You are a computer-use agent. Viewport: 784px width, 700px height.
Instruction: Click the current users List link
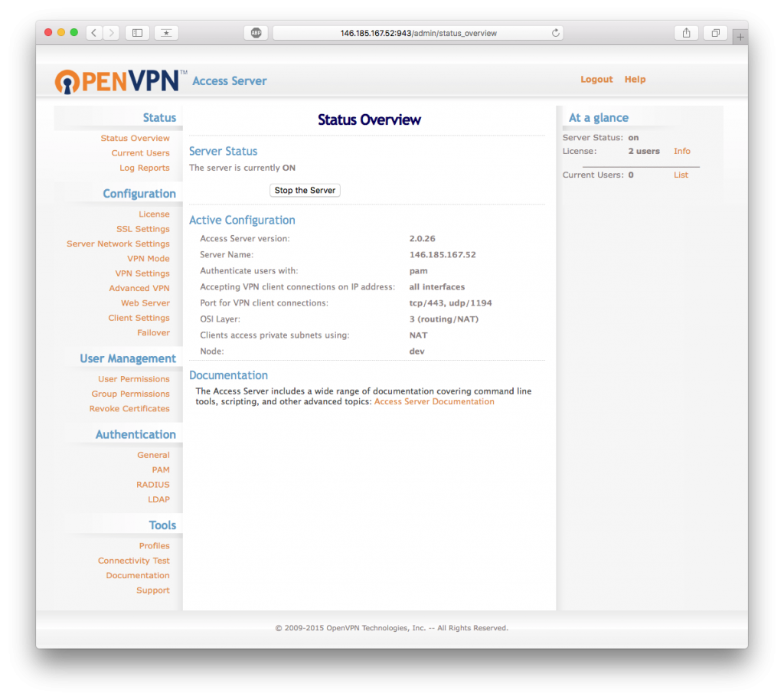pos(681,175)
